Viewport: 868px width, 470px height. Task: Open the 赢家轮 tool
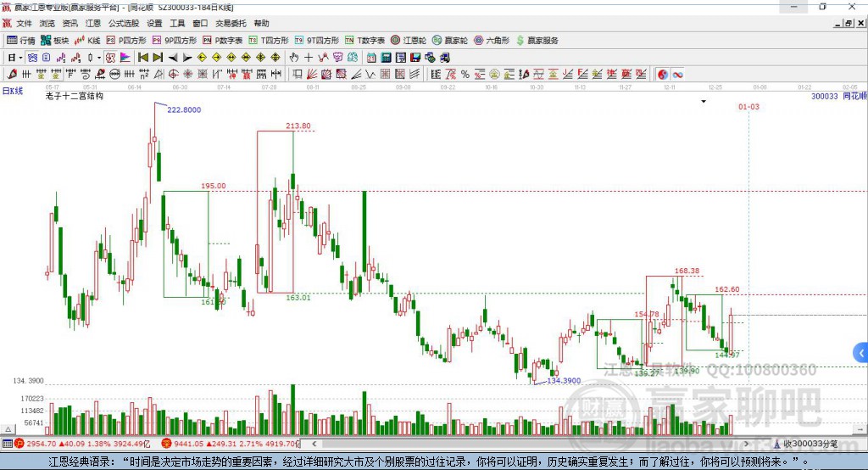(x=450, y=41)
